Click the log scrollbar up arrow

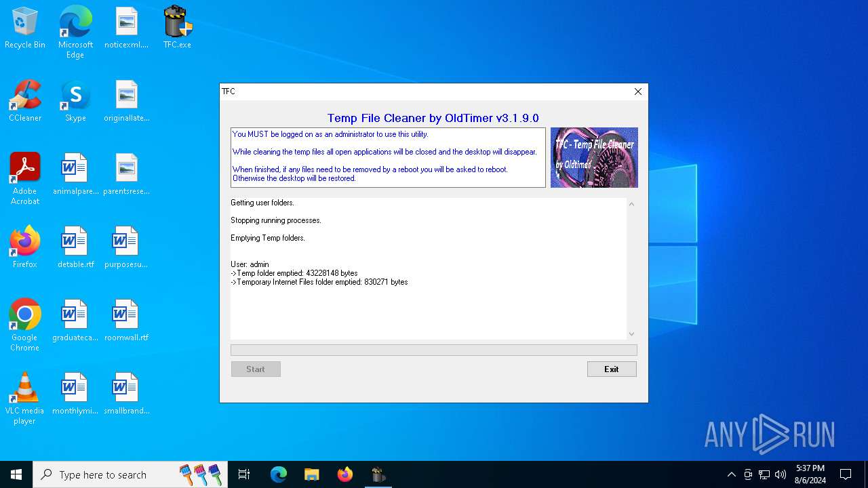(x=631, y=204)
